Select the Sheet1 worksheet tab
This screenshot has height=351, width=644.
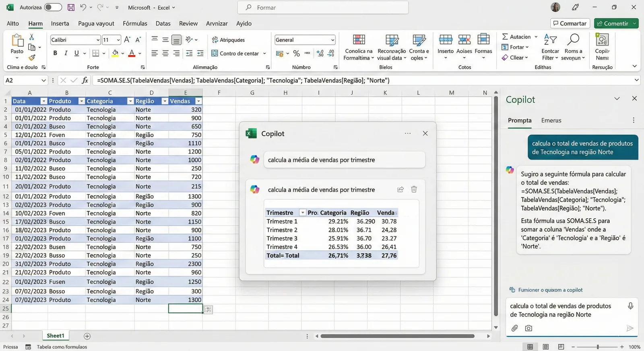55,336
